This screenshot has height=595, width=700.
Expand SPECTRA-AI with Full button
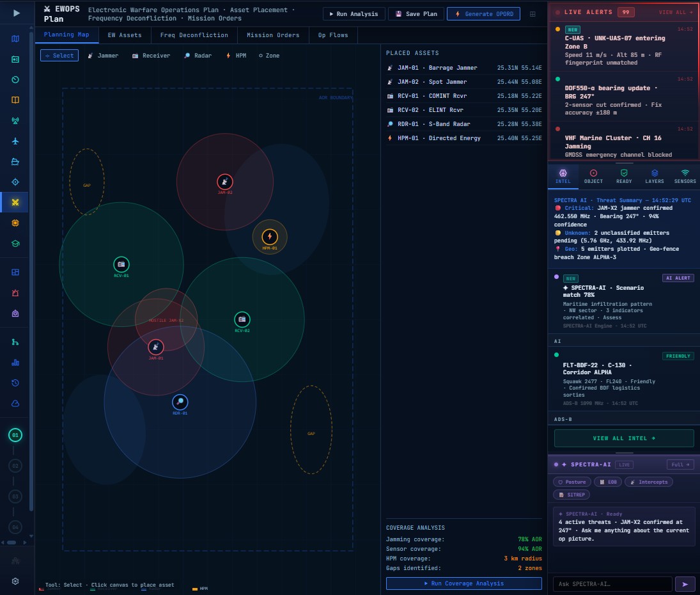click(x=680, y=464)
